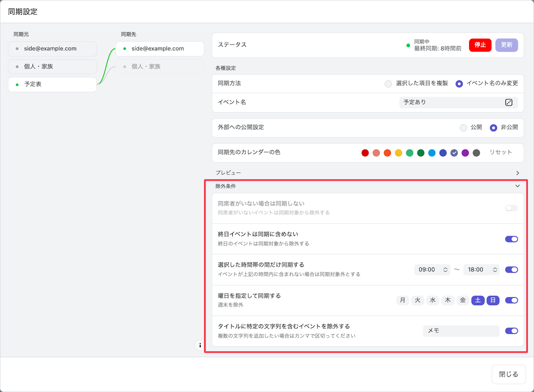Image resolution: width=534 pixels, height=392 pixels.
Task: Click the info icon beside the exclusion panel
Action: (x=200, y=345)
